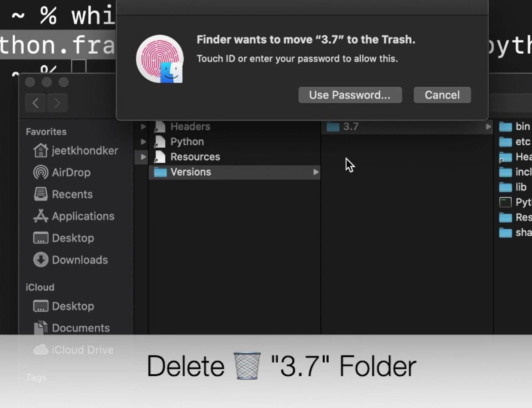Expand the 3.7 folder arrow
Viewport: 532px width, 408px height.
pos(488,126)
